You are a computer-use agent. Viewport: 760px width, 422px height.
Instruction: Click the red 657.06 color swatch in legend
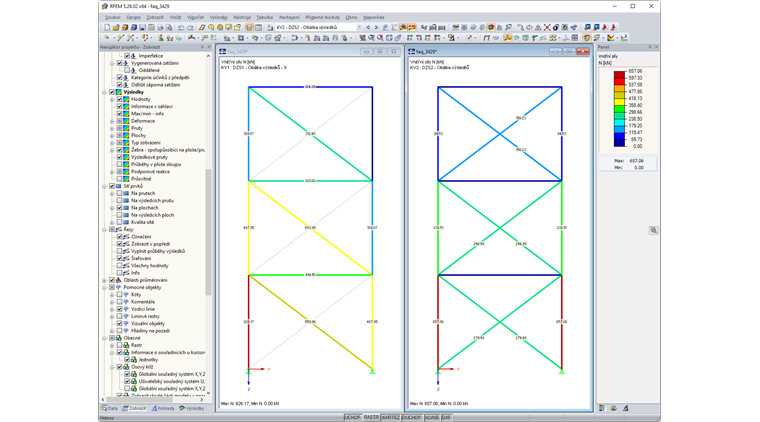[619, 75]
